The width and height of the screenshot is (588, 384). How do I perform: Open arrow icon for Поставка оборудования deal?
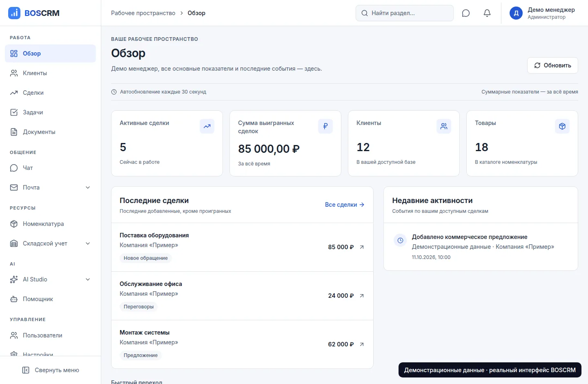pyautogui.click(x=362, y=247)
